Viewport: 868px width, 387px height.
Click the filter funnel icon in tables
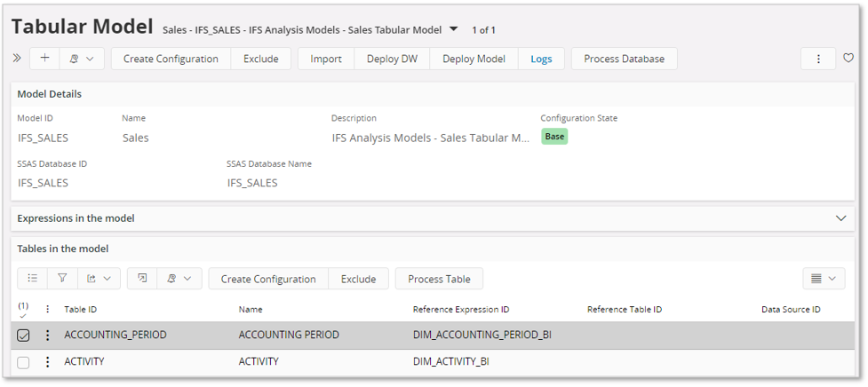click(x=62, y=279)
